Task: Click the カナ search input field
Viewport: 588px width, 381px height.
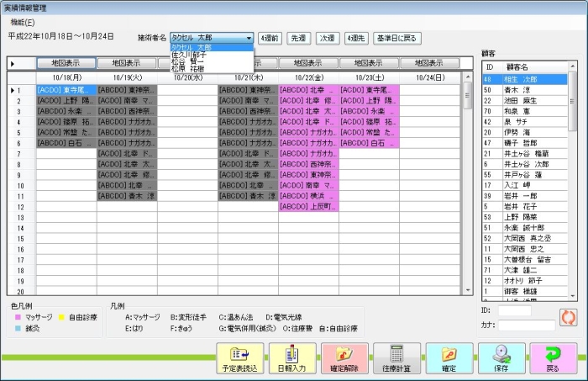Action: (527, 325)
